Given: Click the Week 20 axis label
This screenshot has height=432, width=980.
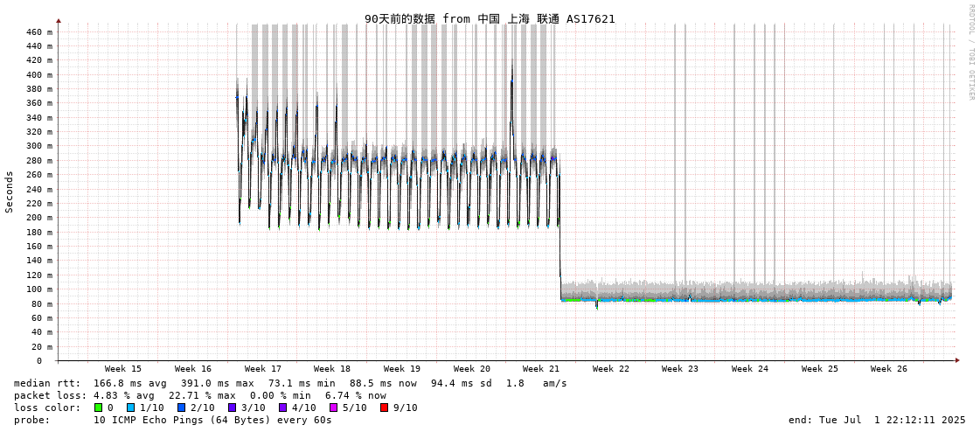Looking at the screenshot, I should tap(472, 369).
